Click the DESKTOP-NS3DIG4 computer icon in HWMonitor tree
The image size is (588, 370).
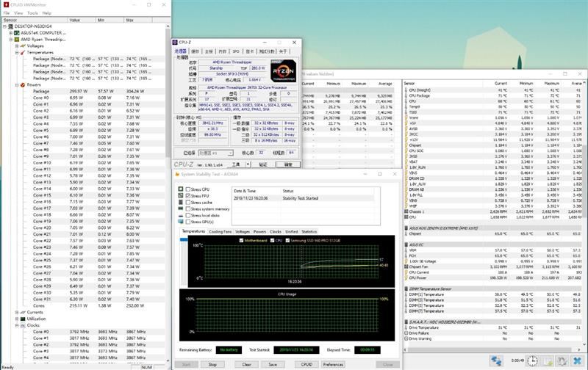(10, 26)
